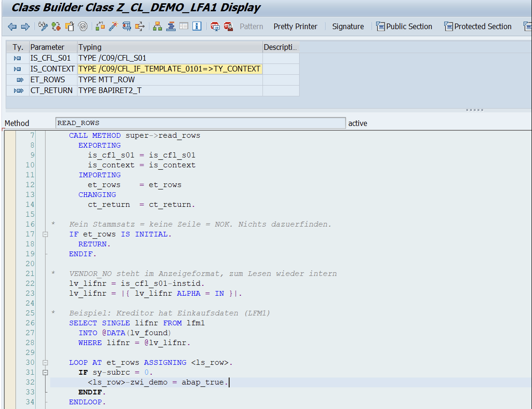Collapse the LOOP AT block at line 30

[x=45, y=363]
